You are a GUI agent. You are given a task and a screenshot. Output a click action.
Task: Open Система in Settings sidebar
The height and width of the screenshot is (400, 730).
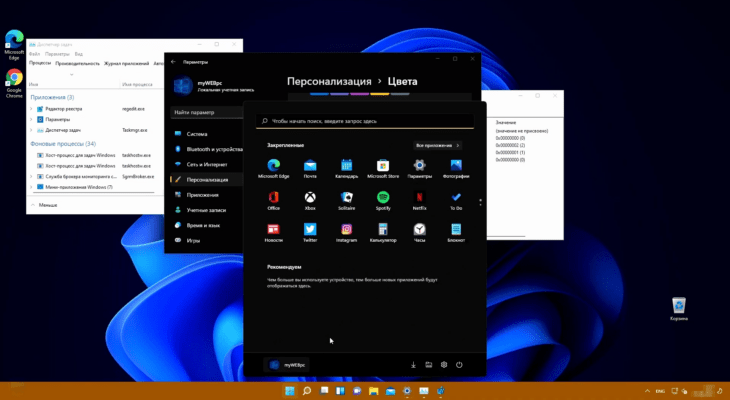(x=207, y=134)
